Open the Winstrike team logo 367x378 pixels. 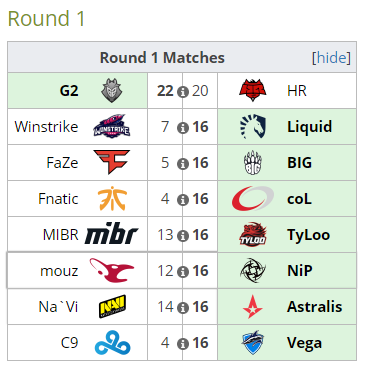[x=112, y=126]
